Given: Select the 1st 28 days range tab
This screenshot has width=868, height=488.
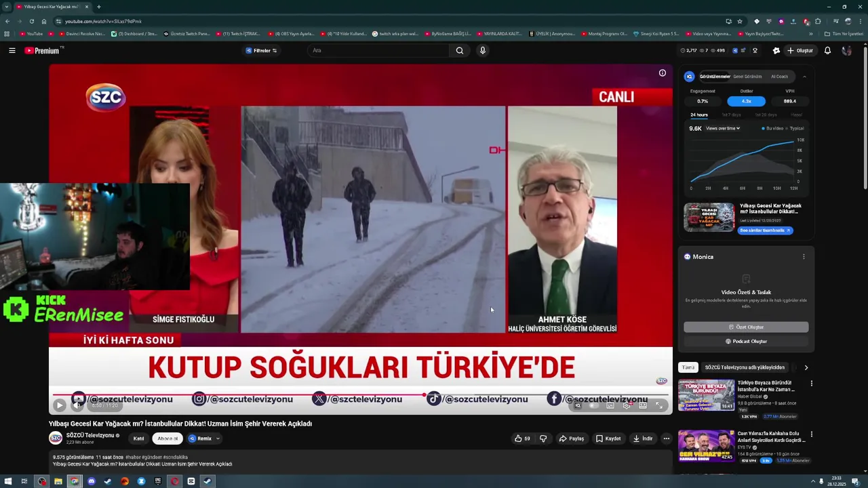Looking at the screenshot, I should click(x=766, y=115).
